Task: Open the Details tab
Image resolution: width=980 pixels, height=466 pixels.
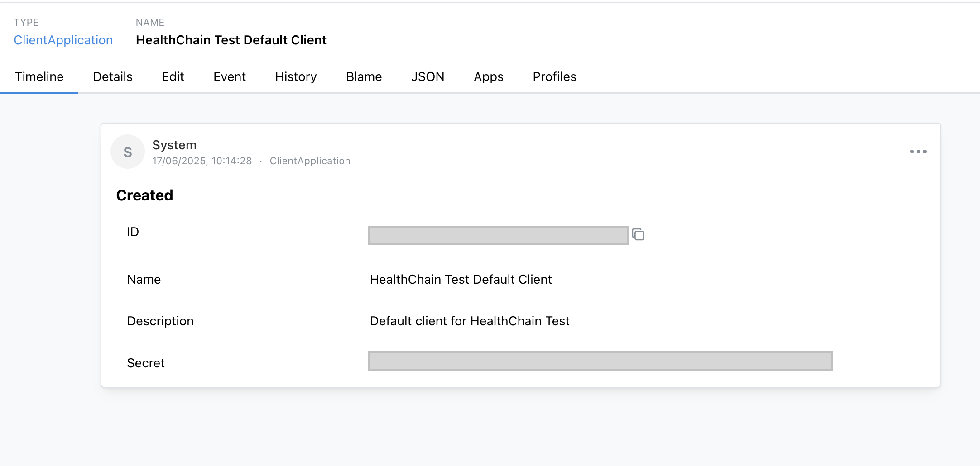Action: (x=112, y=77)
